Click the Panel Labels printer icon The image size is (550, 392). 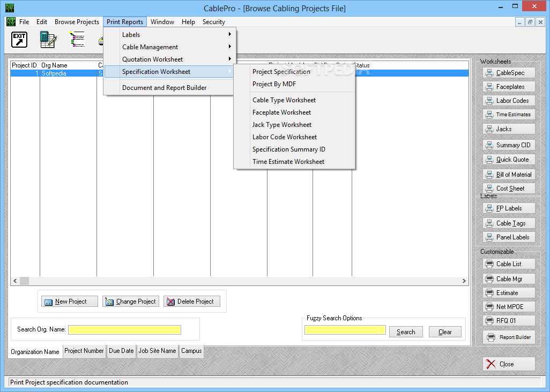point(489,237)
